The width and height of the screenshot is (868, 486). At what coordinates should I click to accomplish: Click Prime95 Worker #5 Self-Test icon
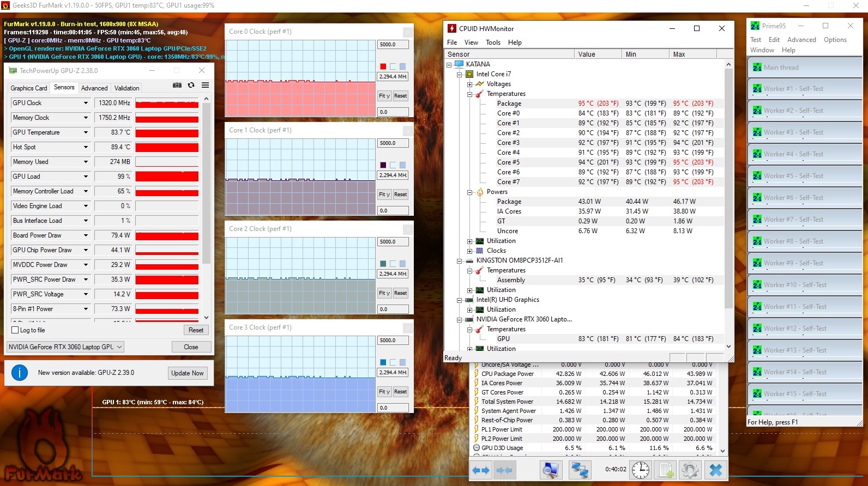pos(757,176)
